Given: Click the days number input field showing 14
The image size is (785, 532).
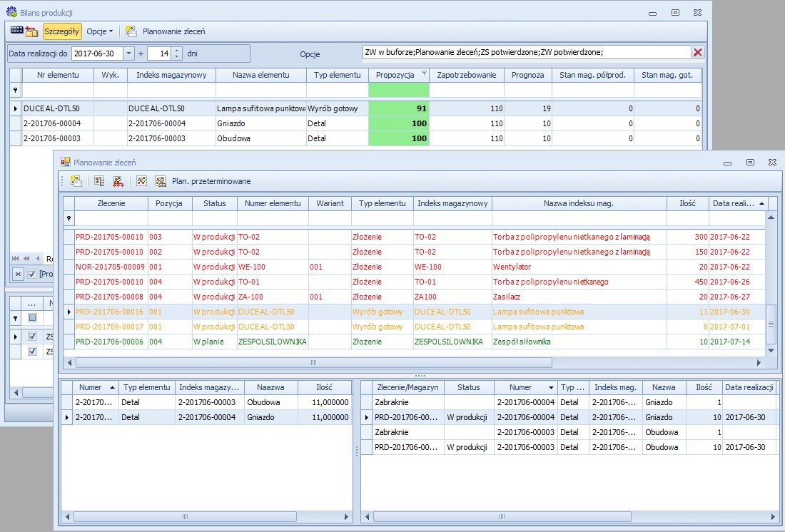Looking at the screenshot, I should click(x=158, y=53).
